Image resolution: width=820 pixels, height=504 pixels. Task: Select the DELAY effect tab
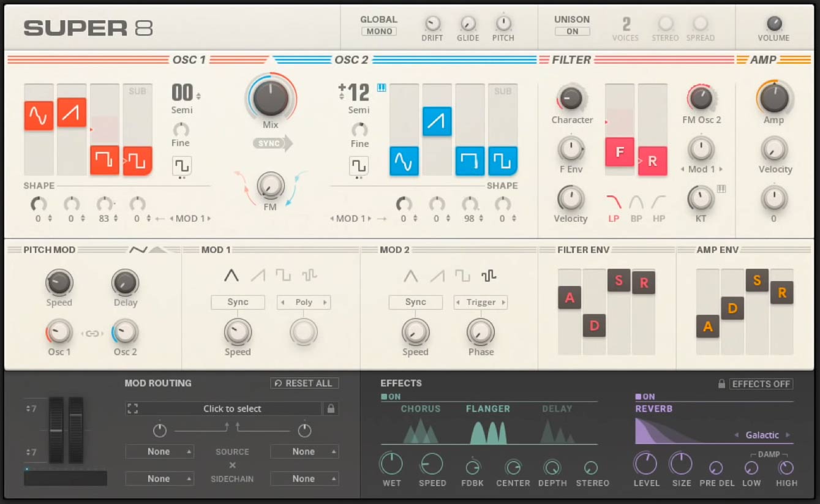(x=557, y=408)
